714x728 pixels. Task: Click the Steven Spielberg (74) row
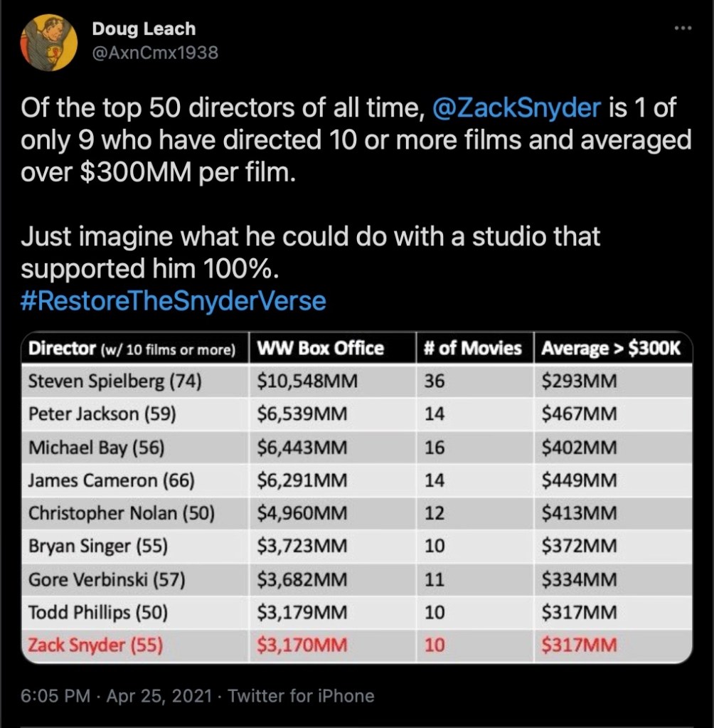(x=115, y=381)
